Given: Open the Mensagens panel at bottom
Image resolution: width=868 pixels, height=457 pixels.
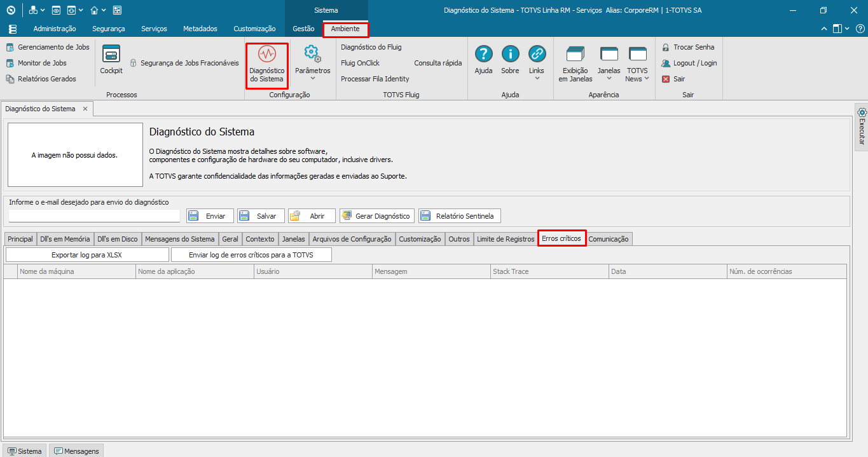Looking at the screenshot, I should click(76, 451).
